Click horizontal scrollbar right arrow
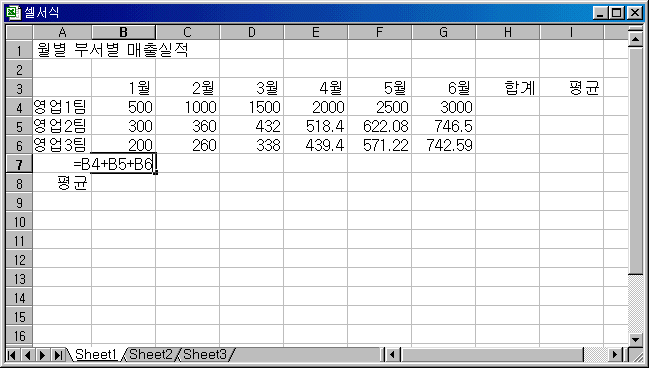 coord(615,355)
